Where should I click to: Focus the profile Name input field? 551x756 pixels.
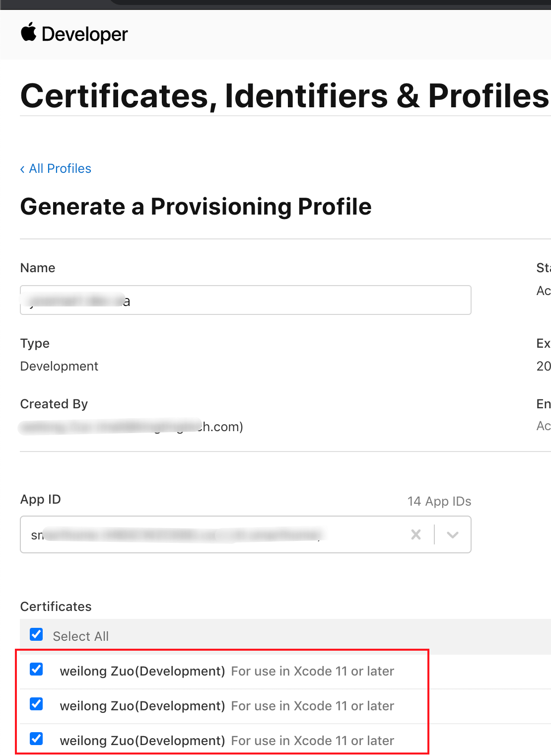pyautogui.click(x=246, y=300)
